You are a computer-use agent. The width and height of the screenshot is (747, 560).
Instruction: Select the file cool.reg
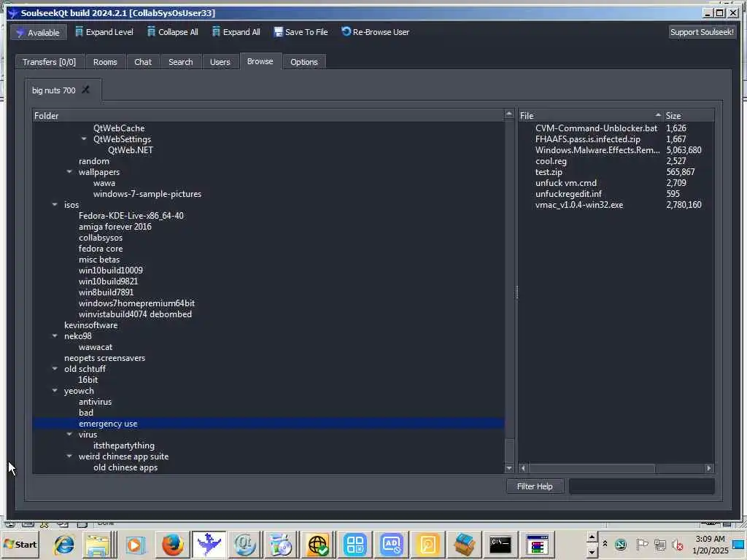(551, 161)
